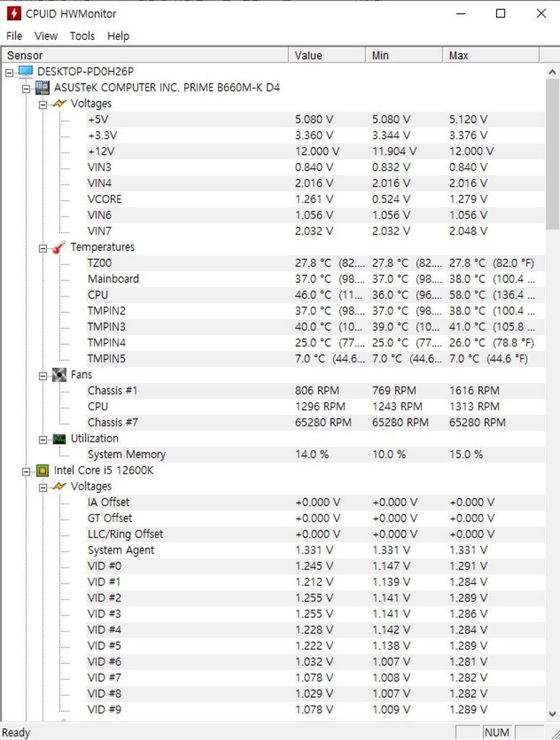Maximize the HWMonitor window
Image resolution: width=560 pixels, height=740 pixels.
(x=501, y=13)
